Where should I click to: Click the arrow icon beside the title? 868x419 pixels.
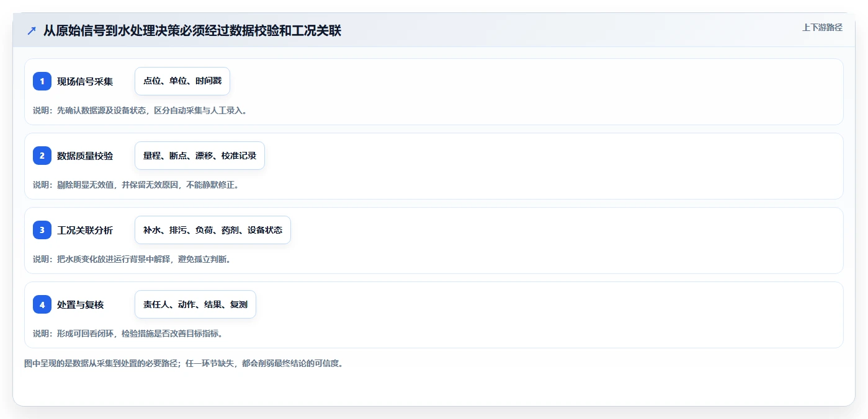click(32, 31)
